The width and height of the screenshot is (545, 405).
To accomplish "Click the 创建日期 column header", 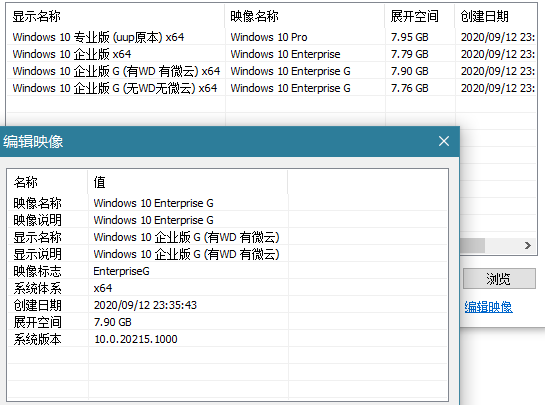I will click(495, 16).
